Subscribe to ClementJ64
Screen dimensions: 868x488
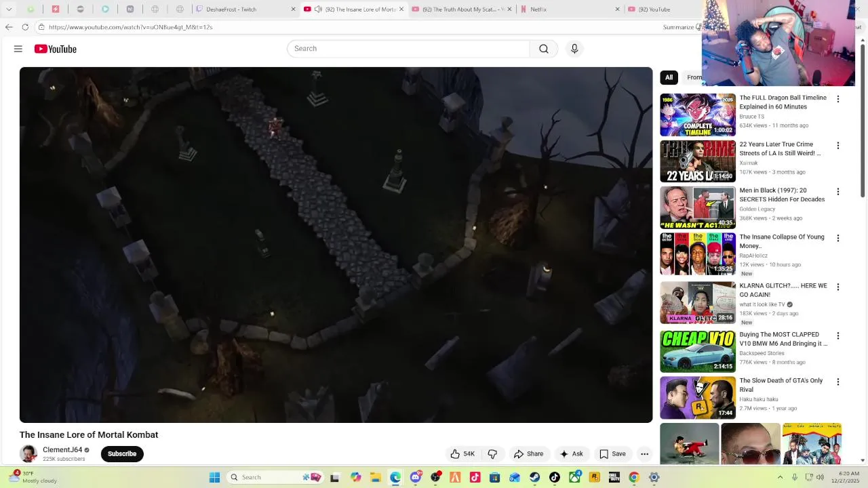(122, 454)
